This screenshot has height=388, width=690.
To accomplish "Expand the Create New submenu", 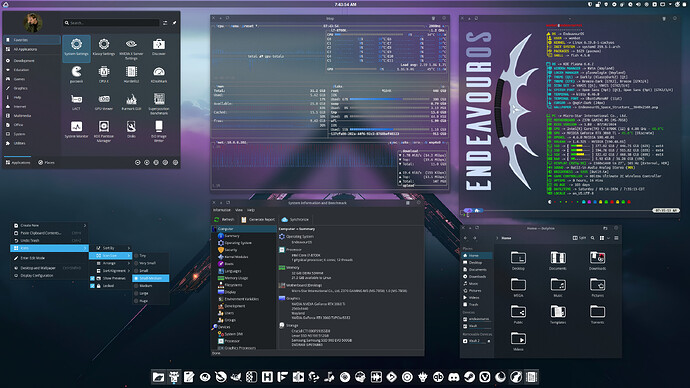I will (49, 225).
